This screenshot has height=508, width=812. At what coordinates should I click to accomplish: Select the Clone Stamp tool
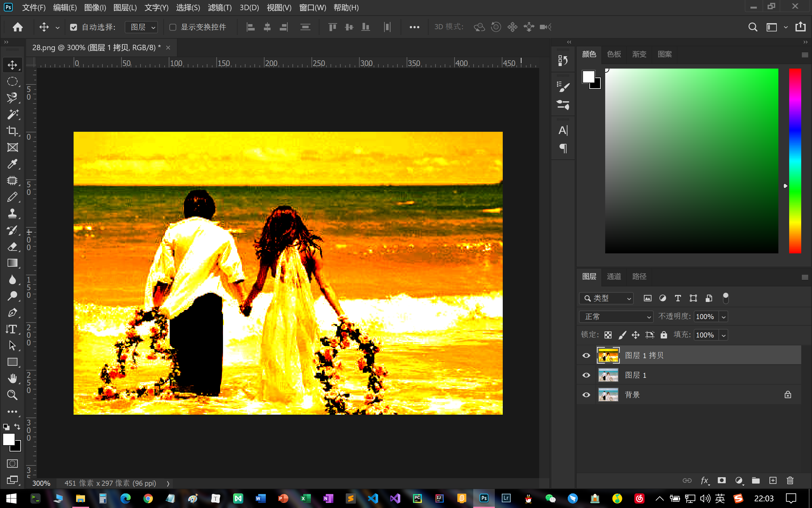coord(12,213)
